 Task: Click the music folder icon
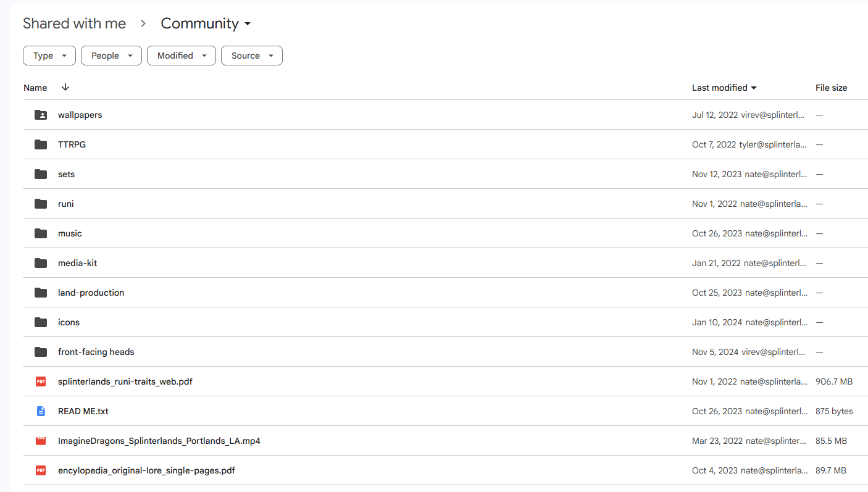[41, 233]
